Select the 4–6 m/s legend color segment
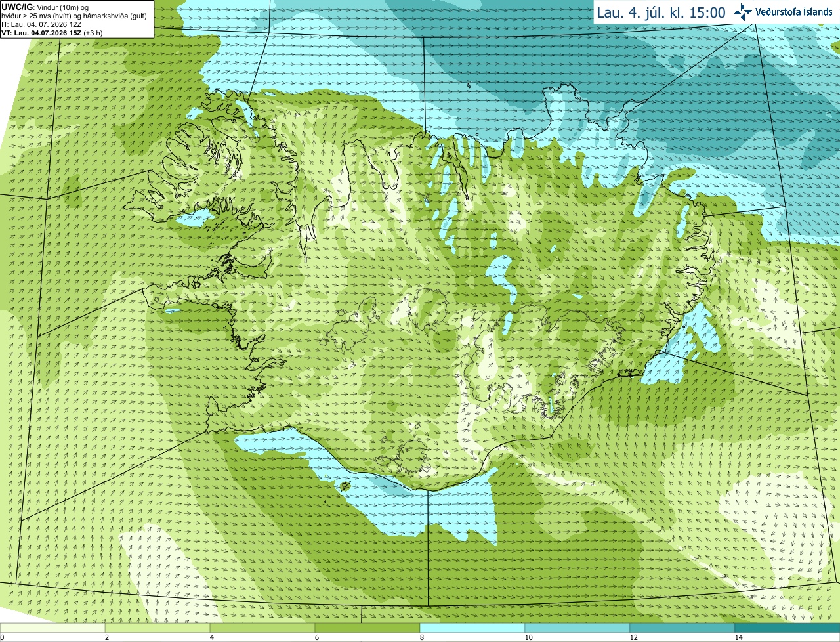The height and width of the screenshot is (642, 840). coord(262,628)
